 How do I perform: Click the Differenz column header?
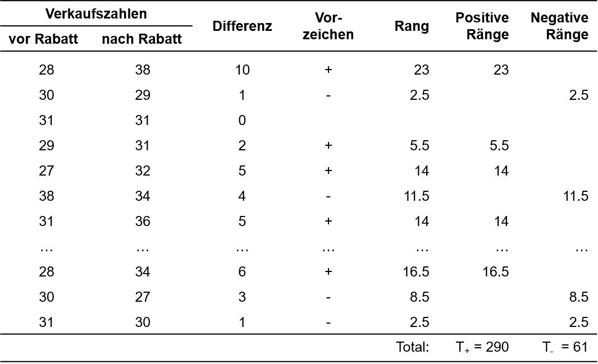242,26
